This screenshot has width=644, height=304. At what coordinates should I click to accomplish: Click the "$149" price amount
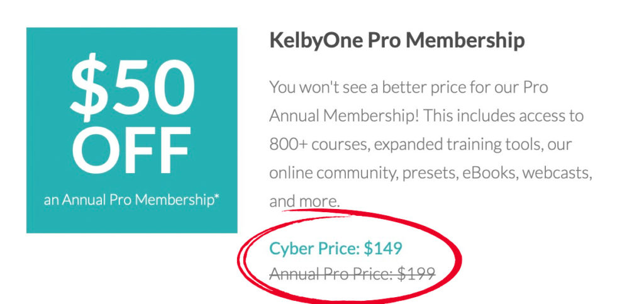coord(383,249)
